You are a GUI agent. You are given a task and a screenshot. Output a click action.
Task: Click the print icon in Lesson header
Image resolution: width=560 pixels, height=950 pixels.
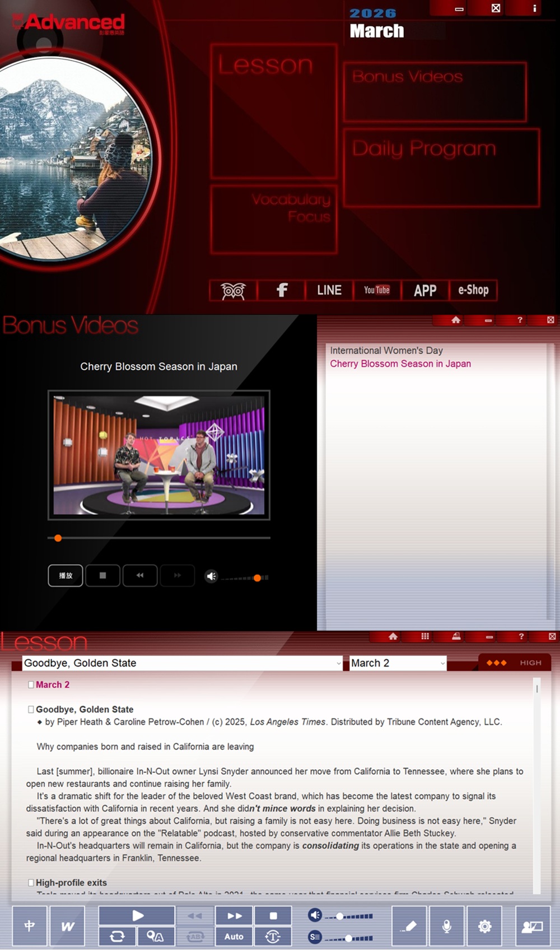[x=456, y=636]
